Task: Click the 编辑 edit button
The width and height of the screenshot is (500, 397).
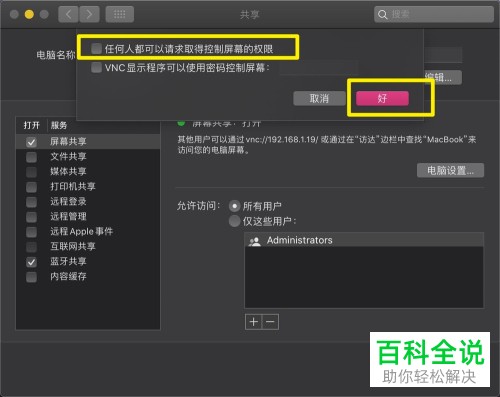Action: click(x=443, y=78)
